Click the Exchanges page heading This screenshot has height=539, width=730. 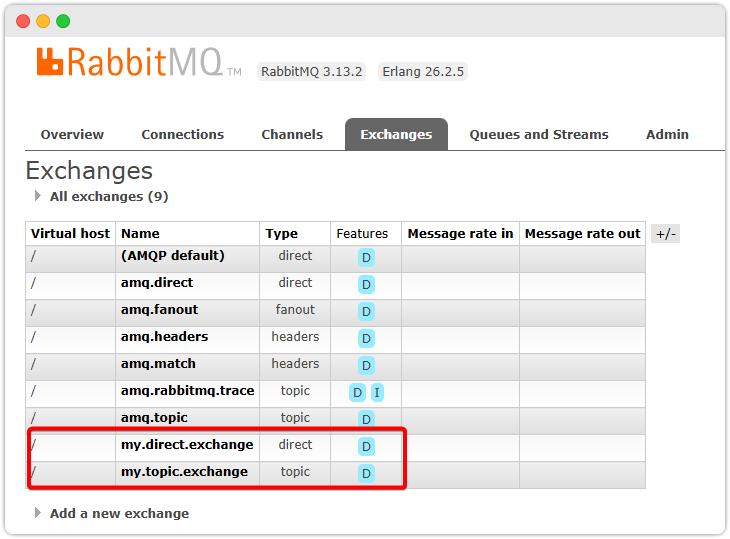[x=89, y=171]
